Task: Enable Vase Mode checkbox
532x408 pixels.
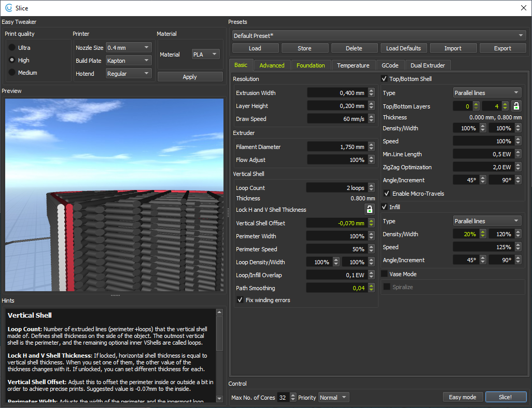Action: point(384,274)
